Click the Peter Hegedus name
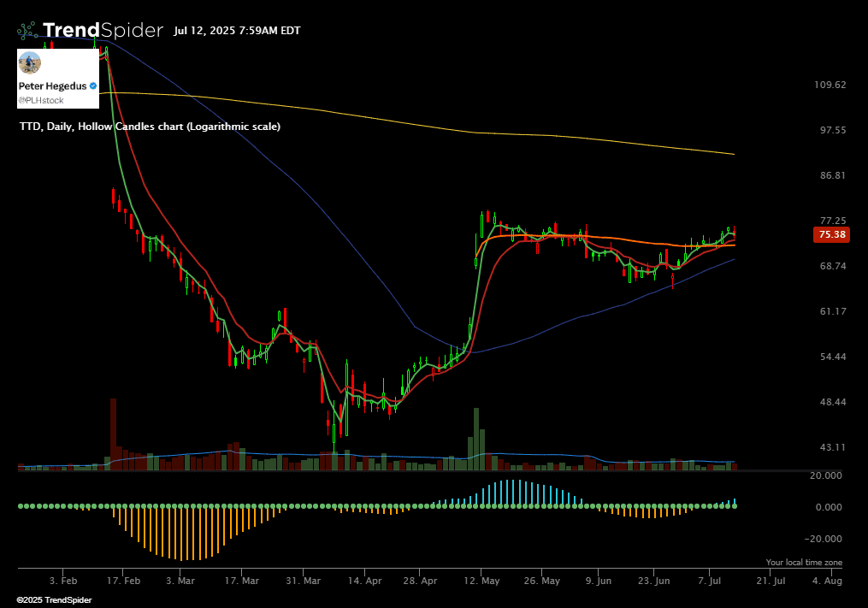Viewport: 868px width, 608px height. click(x=52, y=86)
